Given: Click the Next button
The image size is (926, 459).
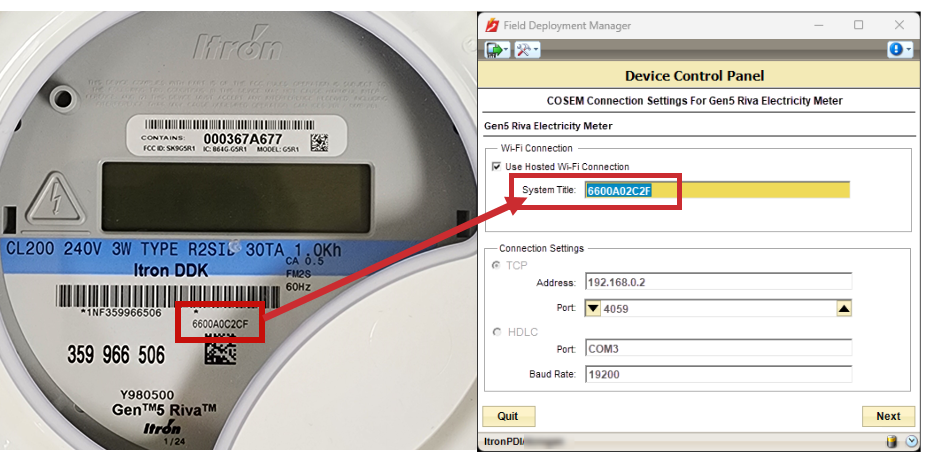Looking at the screenshot, I should (x=888, y=416).
